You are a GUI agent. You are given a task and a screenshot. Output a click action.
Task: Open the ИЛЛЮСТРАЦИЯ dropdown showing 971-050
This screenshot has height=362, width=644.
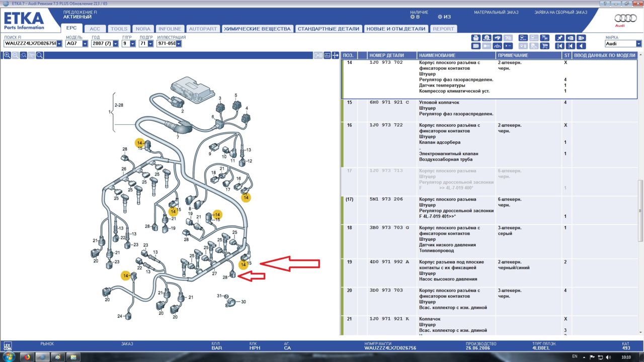(179, 44)
